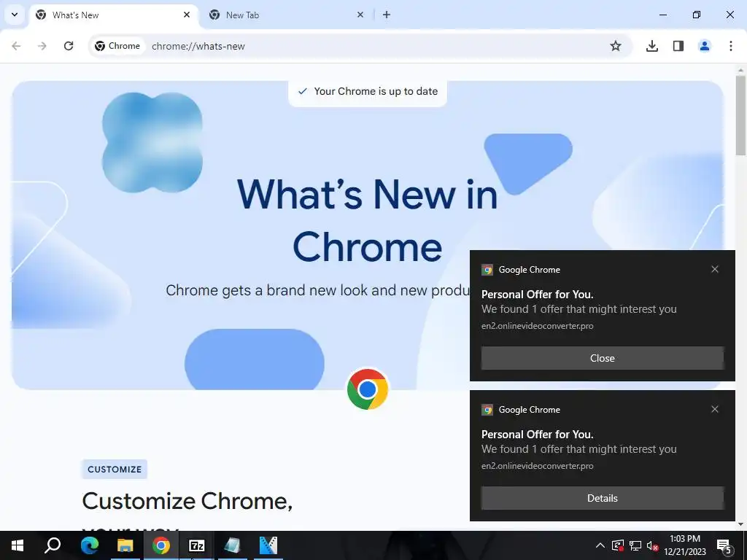Open File Explorer from taskbar
Screen dimensions: 747x560
click(125, 545)
